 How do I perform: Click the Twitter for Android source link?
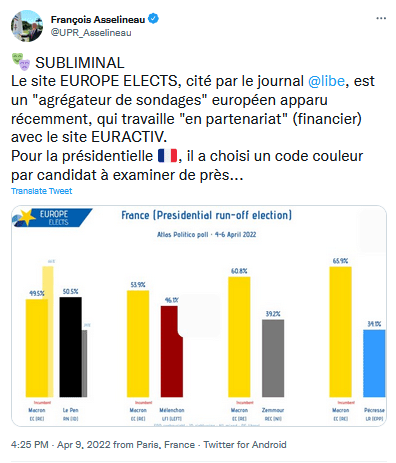pos(245,445)
